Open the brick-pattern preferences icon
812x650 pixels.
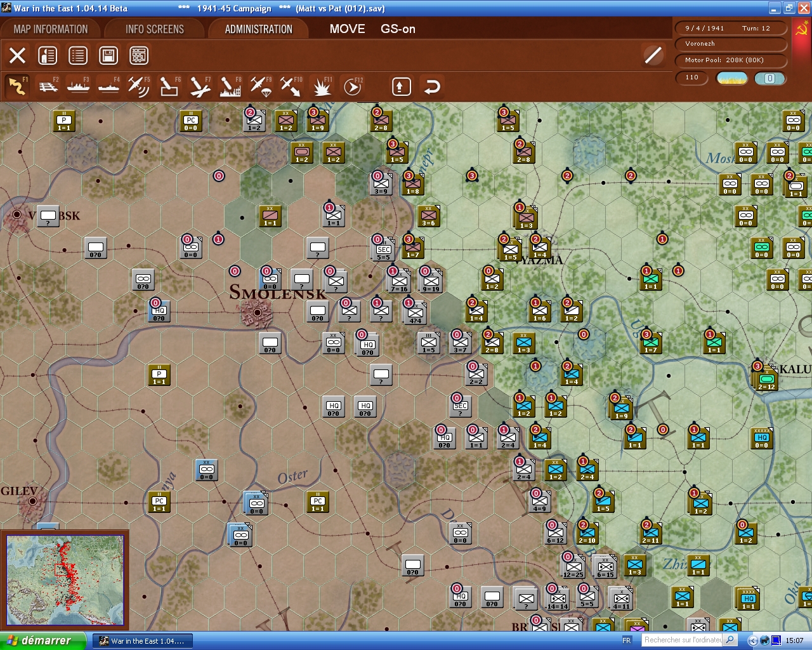(x=139, y=56)
